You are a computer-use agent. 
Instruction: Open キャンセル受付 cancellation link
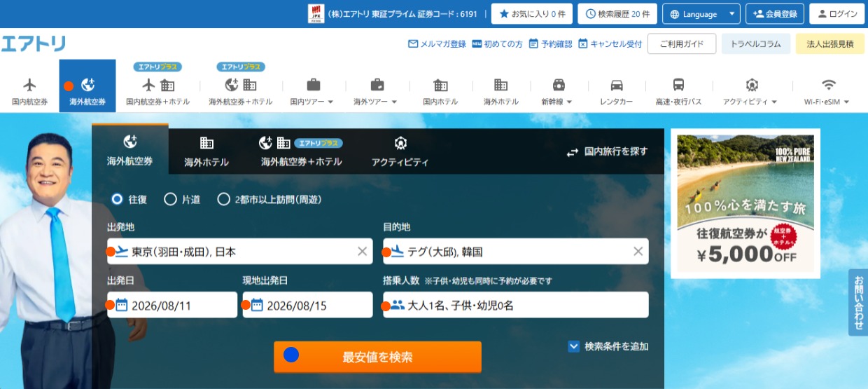610,43
